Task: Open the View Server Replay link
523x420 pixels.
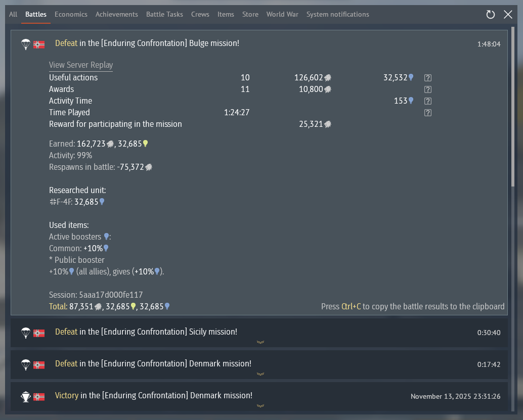Action: click(80, 65)
